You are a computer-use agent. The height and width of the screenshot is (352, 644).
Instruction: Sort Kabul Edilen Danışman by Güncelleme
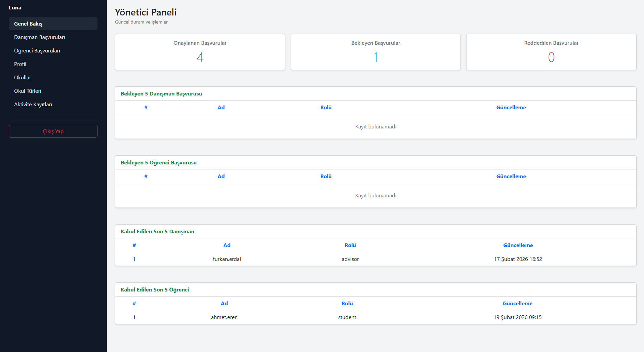518,245
